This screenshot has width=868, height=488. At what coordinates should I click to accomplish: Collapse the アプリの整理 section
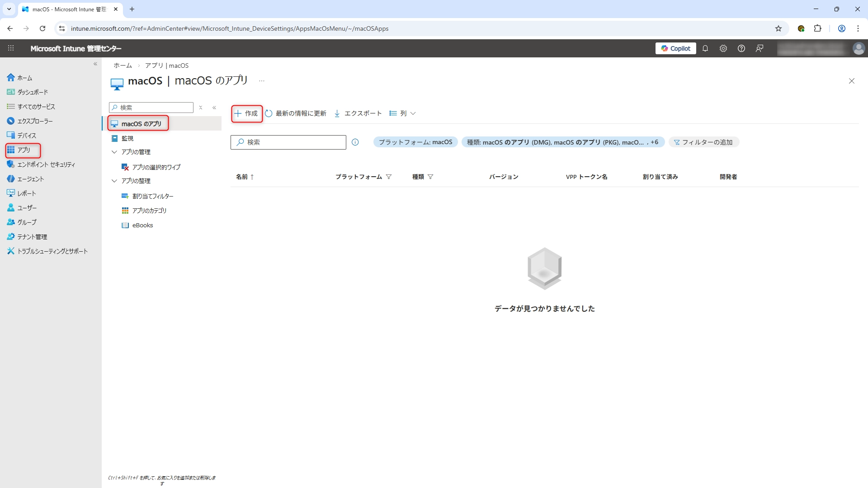pos(114,181)
